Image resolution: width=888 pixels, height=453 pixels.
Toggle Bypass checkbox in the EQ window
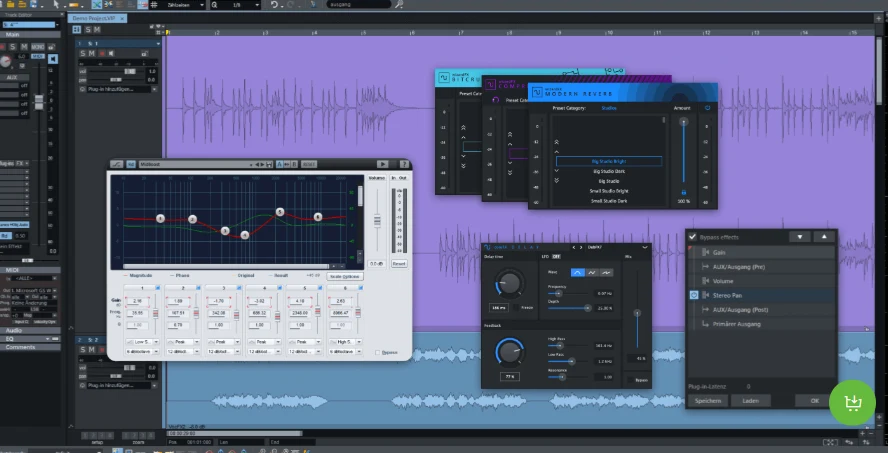(x=378, y=352)
